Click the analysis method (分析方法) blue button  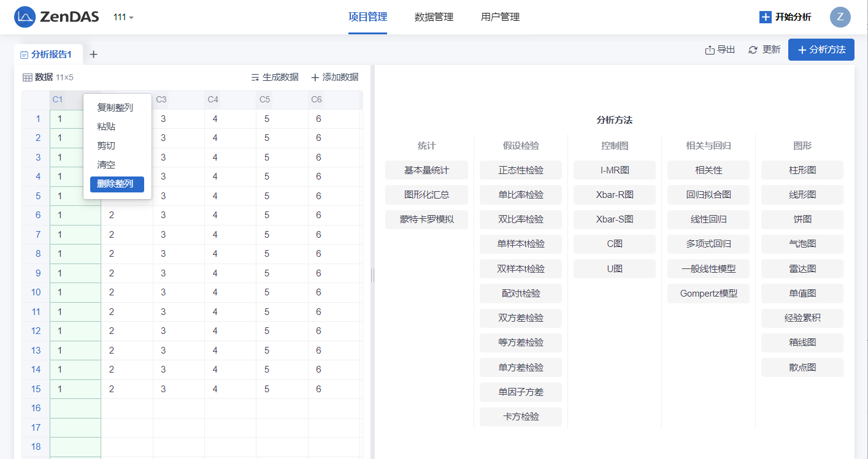pos(821,50)
